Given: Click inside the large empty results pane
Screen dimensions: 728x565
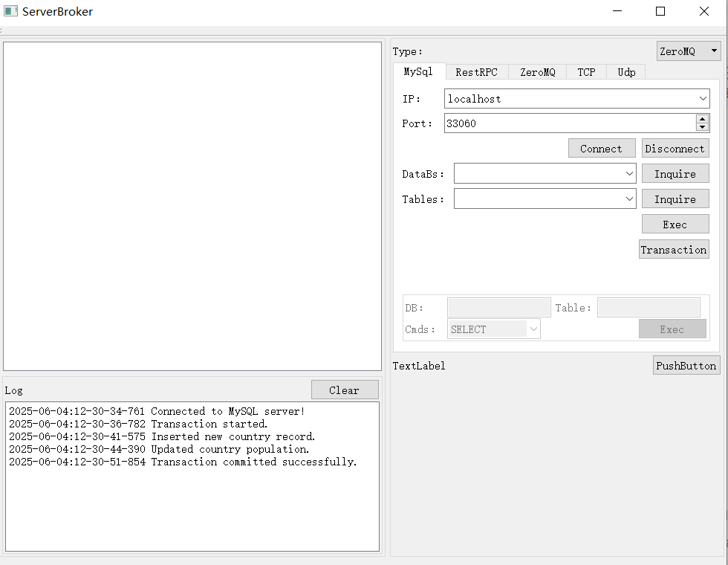Looking at the screenshot, I should [x=192, y=207].
